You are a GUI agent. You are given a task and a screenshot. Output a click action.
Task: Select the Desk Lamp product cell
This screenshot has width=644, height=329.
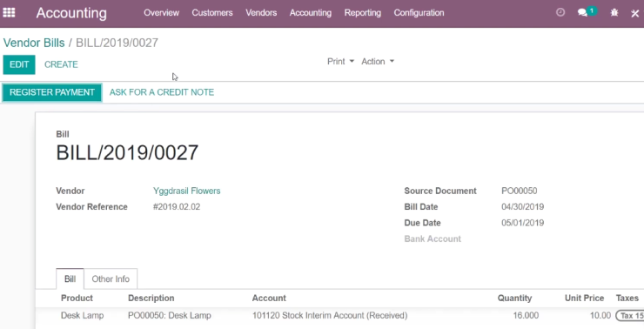pos(82,316)
